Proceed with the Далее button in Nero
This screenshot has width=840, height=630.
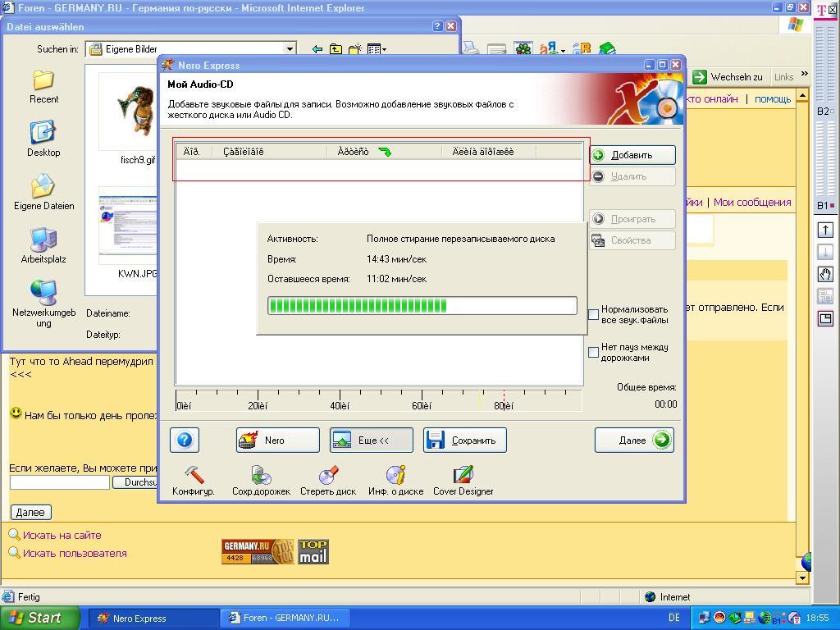click(x=634, y=441)
